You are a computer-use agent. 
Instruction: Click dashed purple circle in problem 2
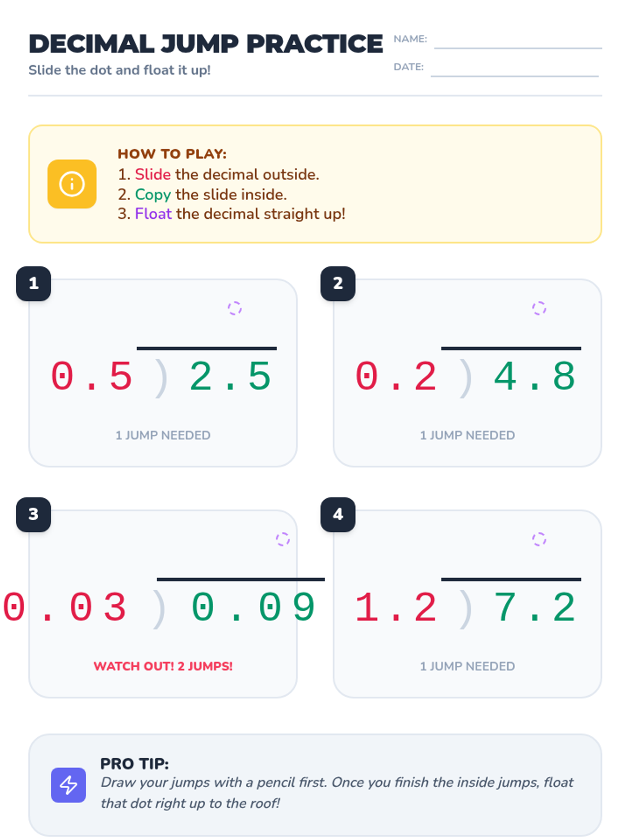point(539,308)
